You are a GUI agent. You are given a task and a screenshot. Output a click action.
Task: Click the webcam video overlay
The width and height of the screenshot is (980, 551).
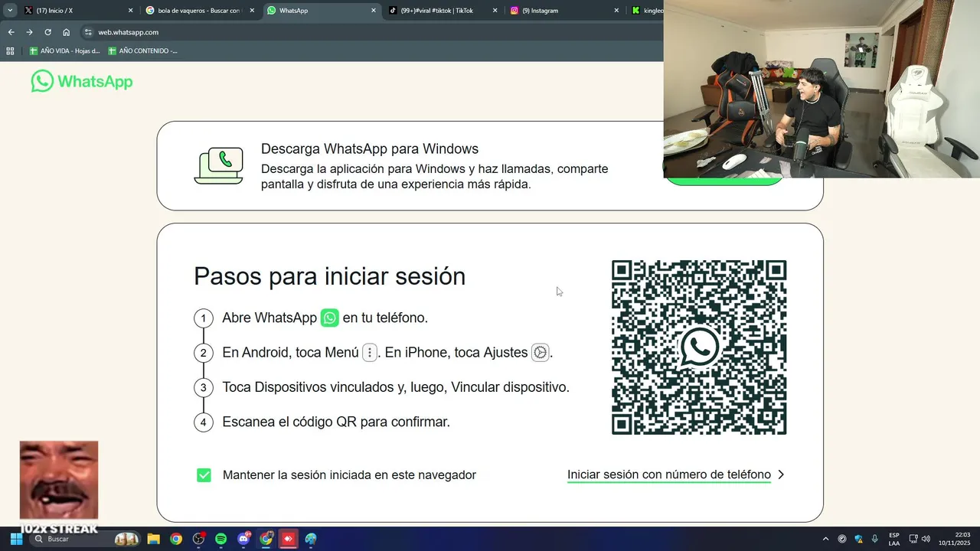(822, 89)
